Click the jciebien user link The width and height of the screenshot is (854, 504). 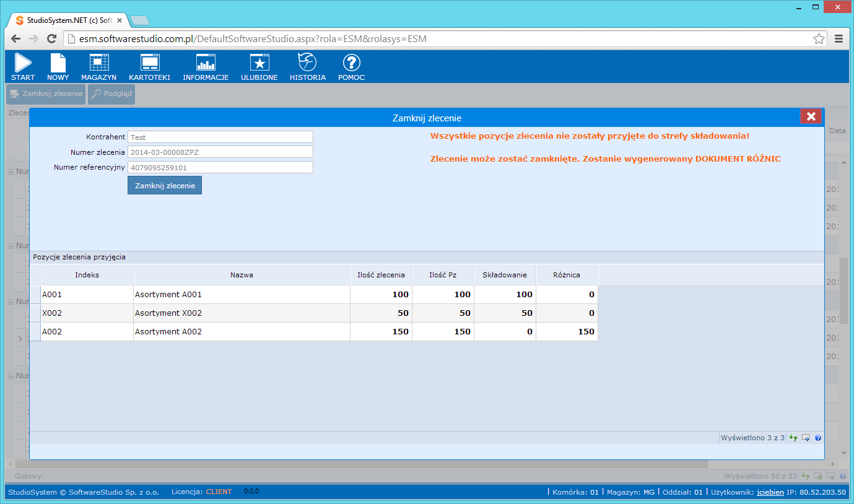click(x=770, y=492)
